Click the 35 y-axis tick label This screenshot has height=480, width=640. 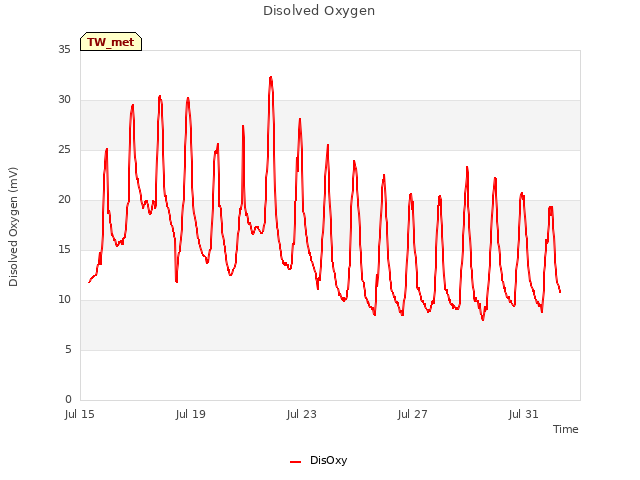click(64, 50)
